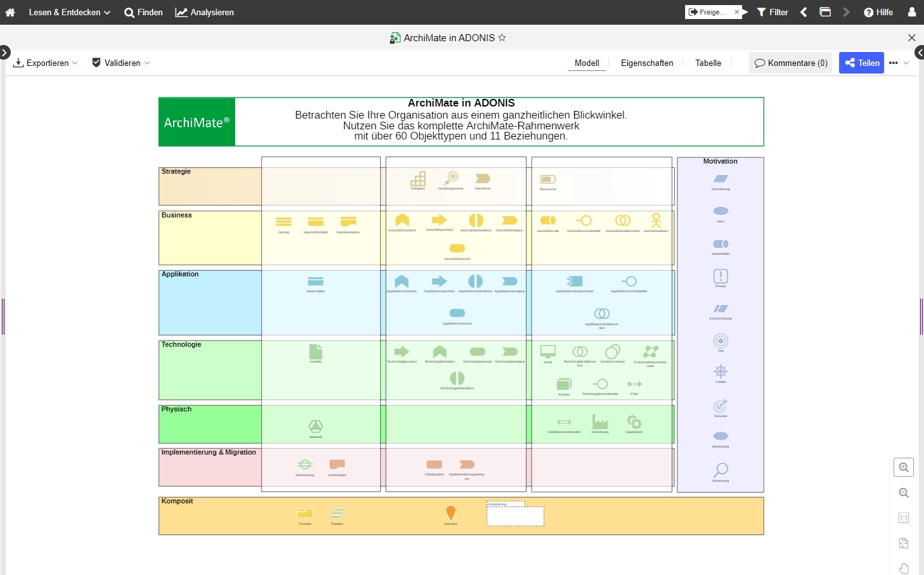Switch to the Eigenschaften tab

646,63
